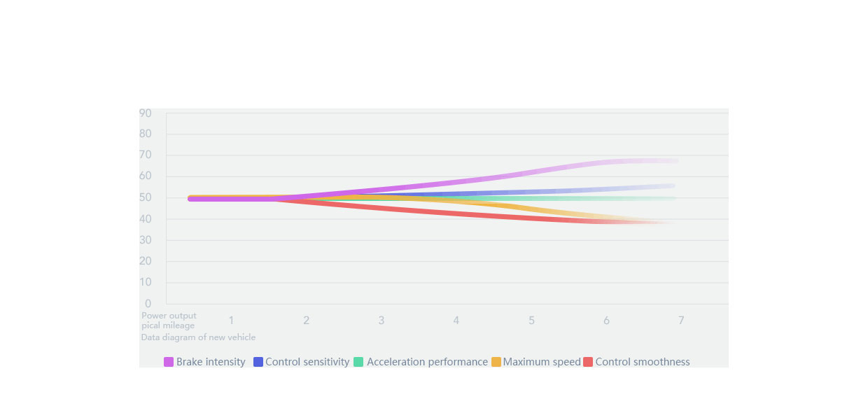
Task: Click the purple Brake intensity legend swatch
Action: point(169,362)
